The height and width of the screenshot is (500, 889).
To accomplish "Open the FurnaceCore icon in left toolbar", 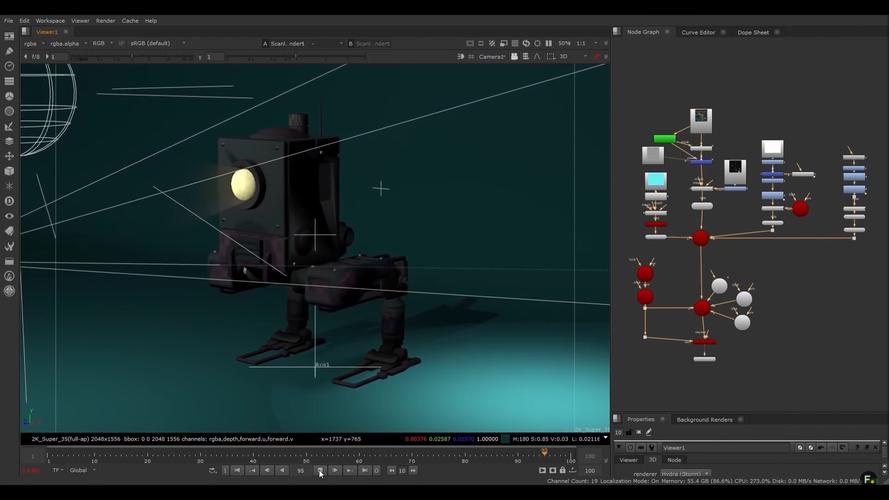I will [x=10, y=276].
